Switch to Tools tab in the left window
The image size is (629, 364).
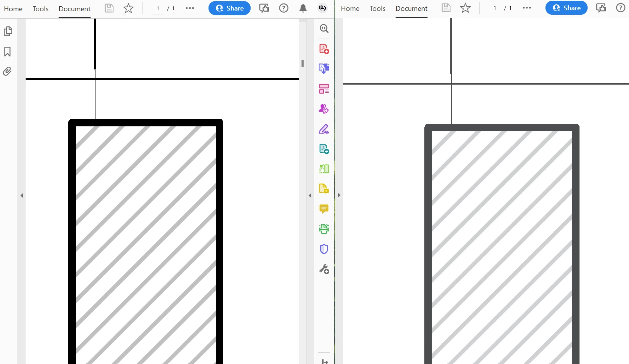pos(40,9)
